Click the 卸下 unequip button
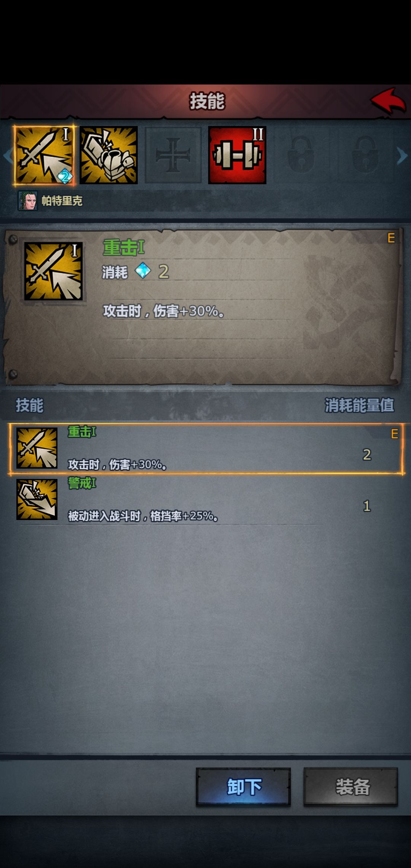This screenshot has height=868, width=411. click(x=244, y=787)
